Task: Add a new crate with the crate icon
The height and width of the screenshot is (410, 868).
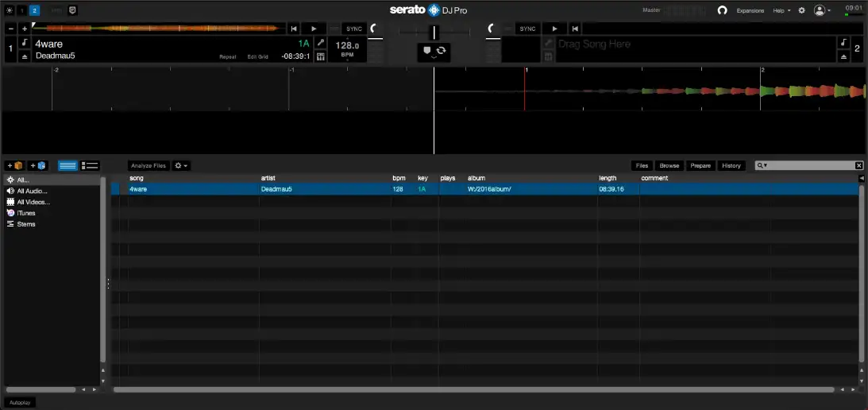Action: [x=16, y=165]
